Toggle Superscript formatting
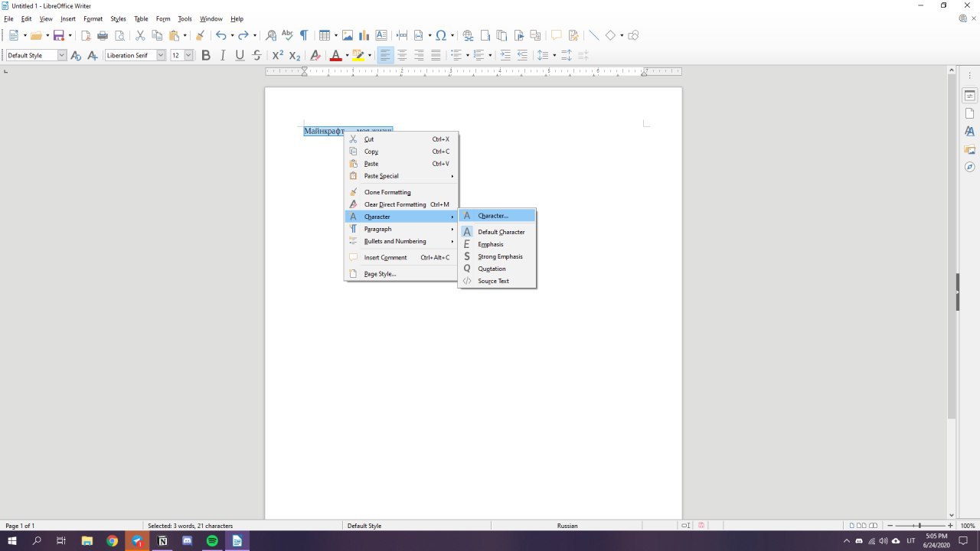 pyautogui.click(x=277, y=55)
